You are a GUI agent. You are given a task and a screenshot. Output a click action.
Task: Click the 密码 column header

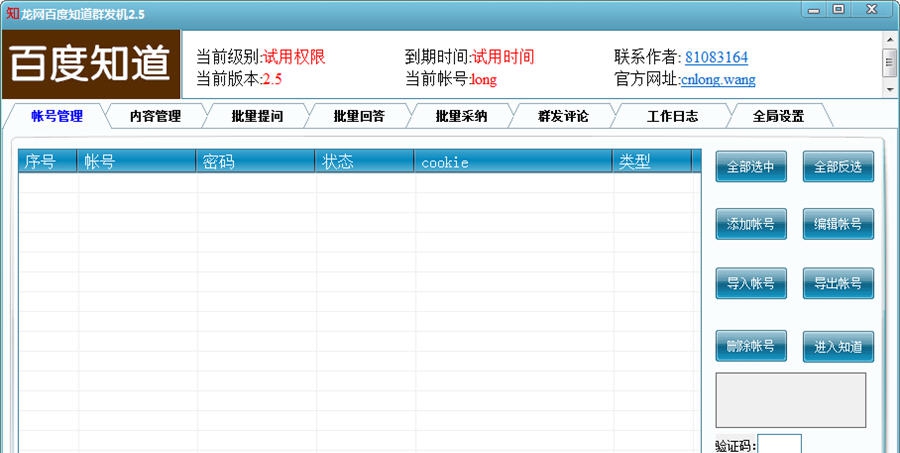click(x=255, y=161)
